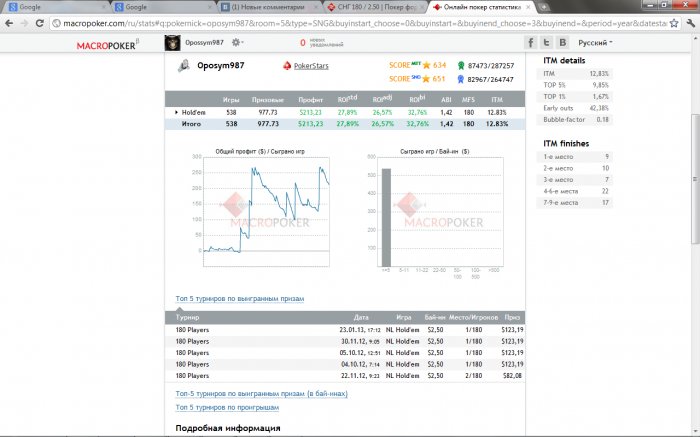
Task: Click the Подробная информация heading
Action: click(x=228, y=428)
